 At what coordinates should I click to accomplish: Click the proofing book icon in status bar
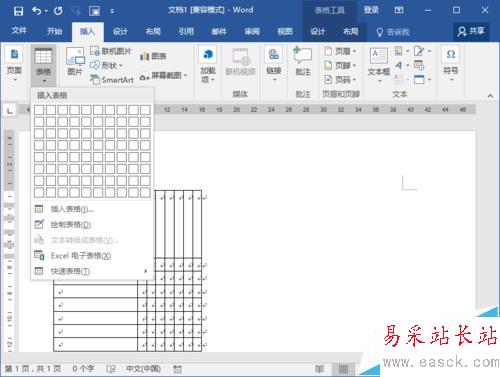click(111, 369)
